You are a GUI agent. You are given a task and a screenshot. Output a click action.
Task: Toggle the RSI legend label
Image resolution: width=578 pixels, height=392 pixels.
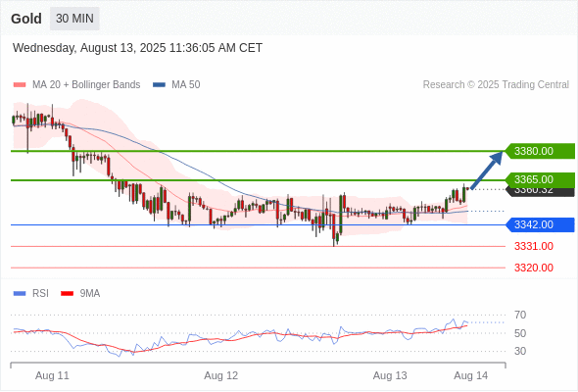40,294
